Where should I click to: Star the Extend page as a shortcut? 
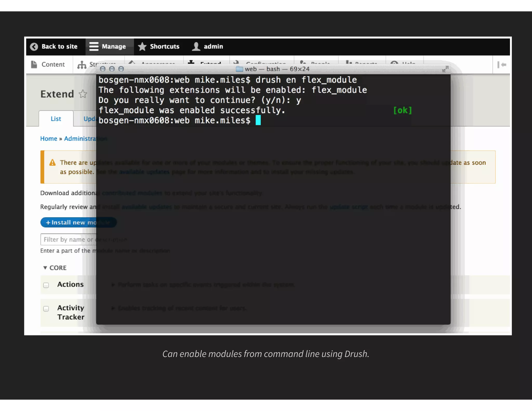tap(83, 94)
